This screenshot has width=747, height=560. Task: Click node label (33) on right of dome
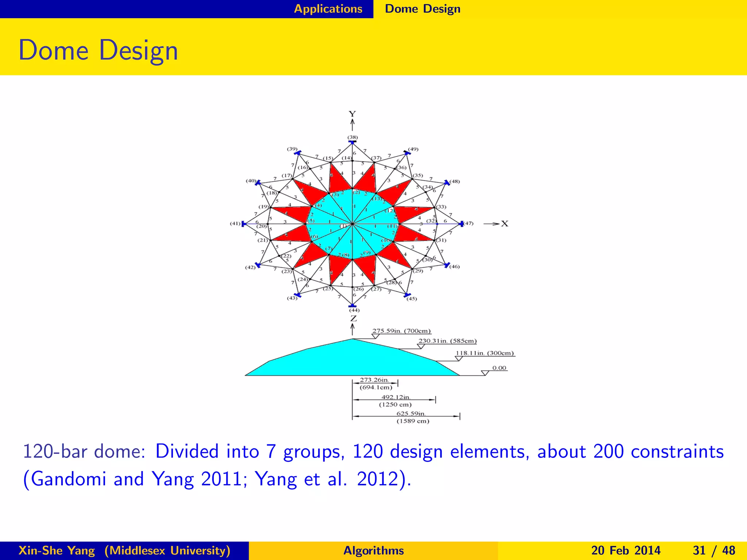click(x=441, y=207)
